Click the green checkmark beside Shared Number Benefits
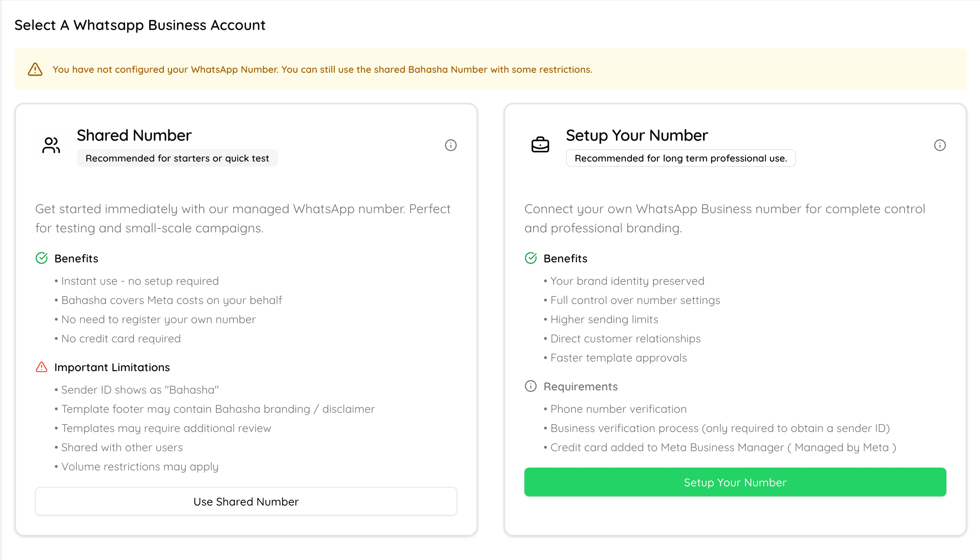980x560 pixels. click(42, 258)
